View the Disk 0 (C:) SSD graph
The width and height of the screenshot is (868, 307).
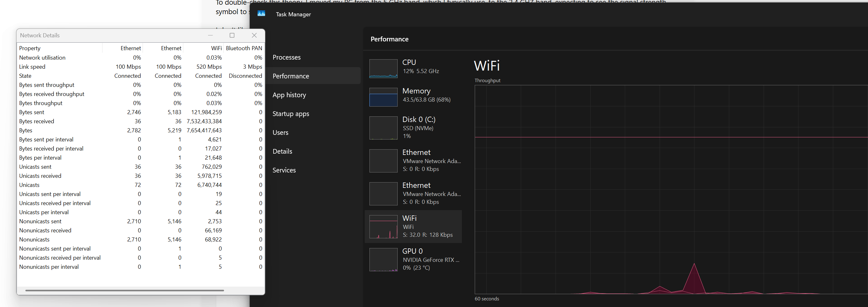(x=383, y=128)
